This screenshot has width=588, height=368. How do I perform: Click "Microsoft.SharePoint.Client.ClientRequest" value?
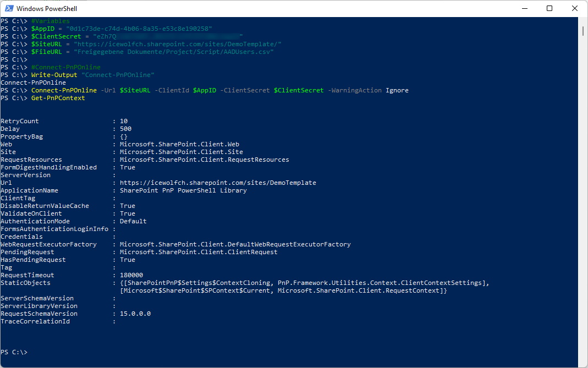tap(199, 252)
